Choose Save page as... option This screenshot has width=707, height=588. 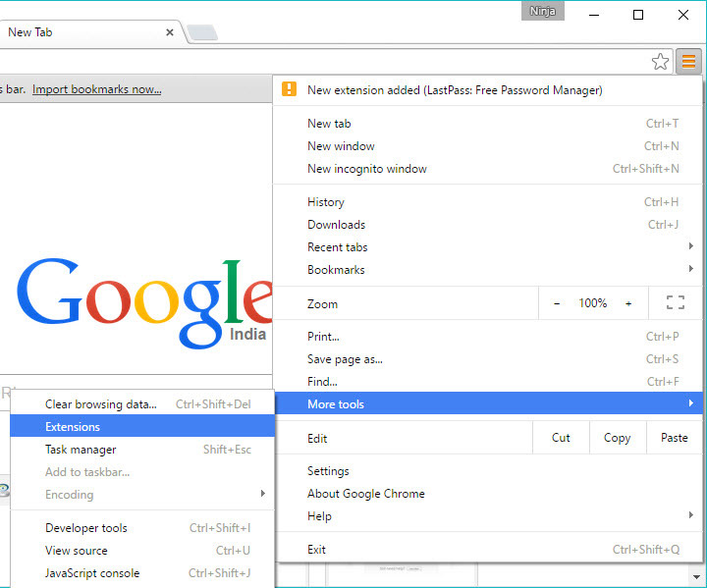489,359
